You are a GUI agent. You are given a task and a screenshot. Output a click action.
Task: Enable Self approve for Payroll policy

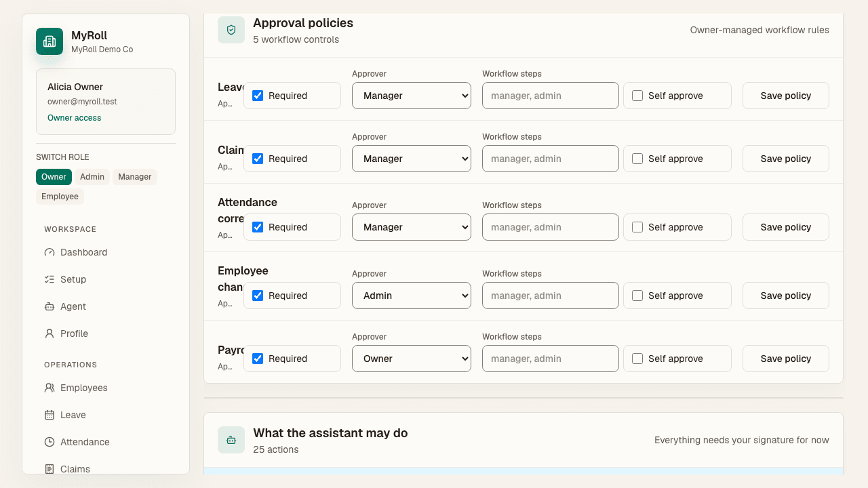pos(637,359)
